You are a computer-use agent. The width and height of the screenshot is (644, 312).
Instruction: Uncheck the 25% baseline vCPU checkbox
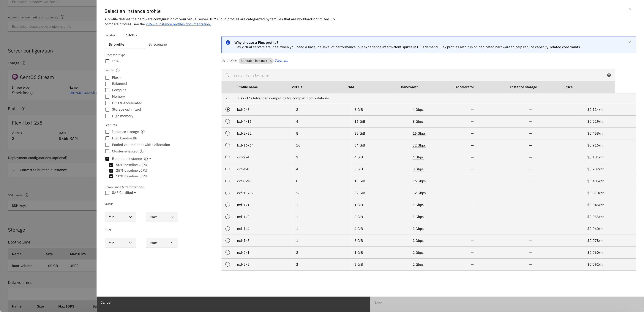pos(111,171)
